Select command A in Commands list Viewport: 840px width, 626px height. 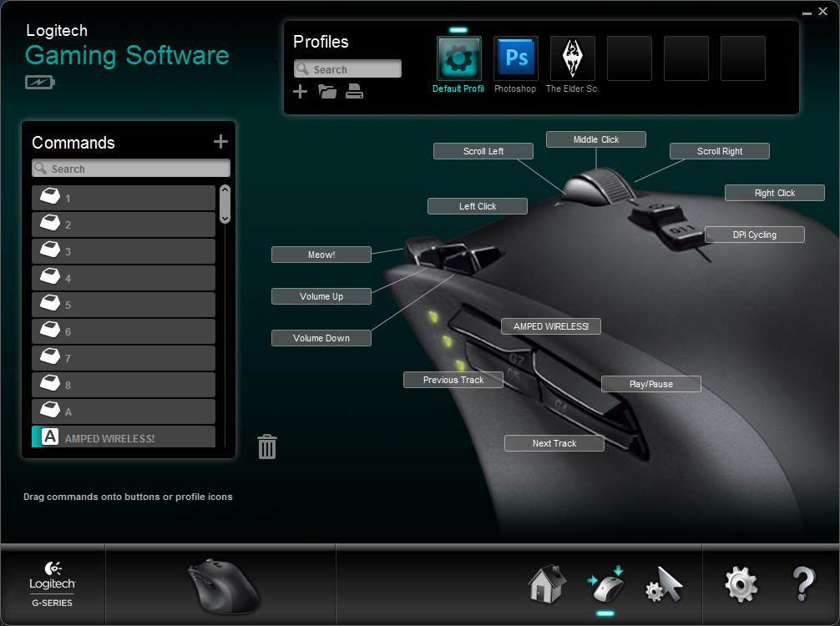pyautogui.click(x=124, y=411)
